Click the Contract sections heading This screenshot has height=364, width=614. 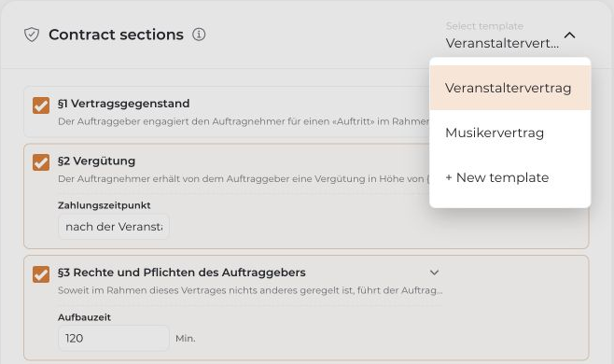[116, 35]
